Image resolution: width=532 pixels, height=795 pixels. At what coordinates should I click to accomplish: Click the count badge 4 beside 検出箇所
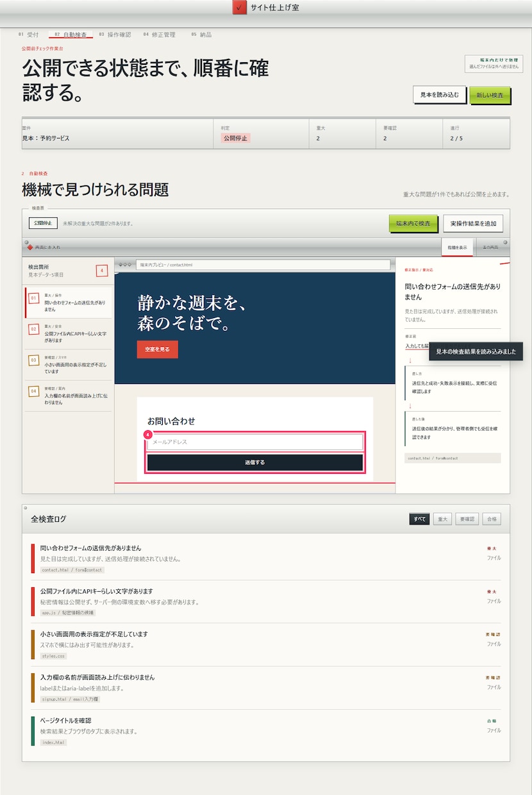coord(102,271)
